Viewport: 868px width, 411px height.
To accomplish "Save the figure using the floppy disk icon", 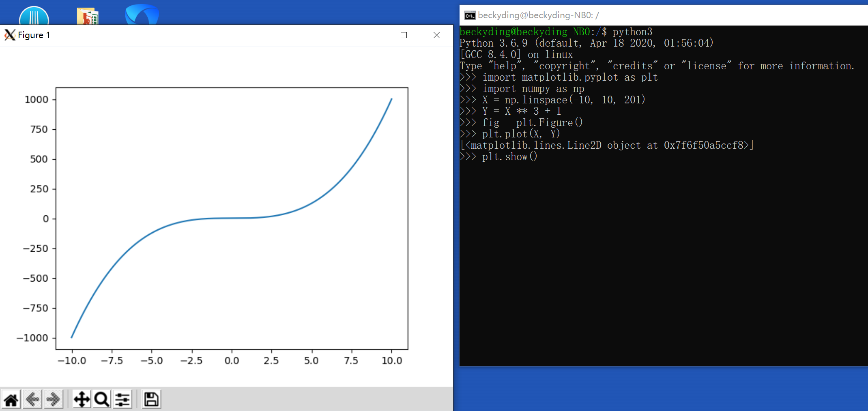I will [x=150, y=399].
